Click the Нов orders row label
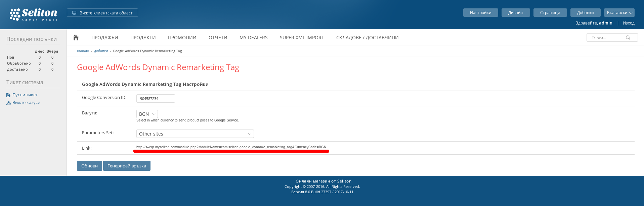The image size is (644, 206). pyautogui.click(x=11, y=57)
